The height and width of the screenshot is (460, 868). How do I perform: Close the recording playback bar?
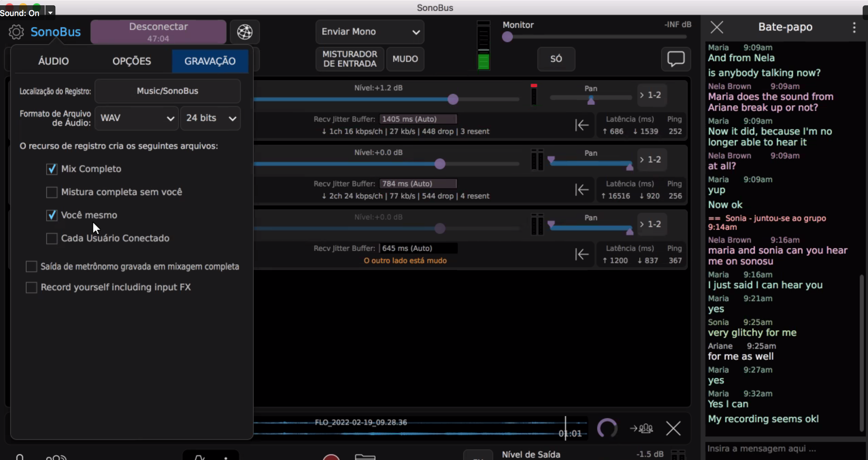pos(673,428)
